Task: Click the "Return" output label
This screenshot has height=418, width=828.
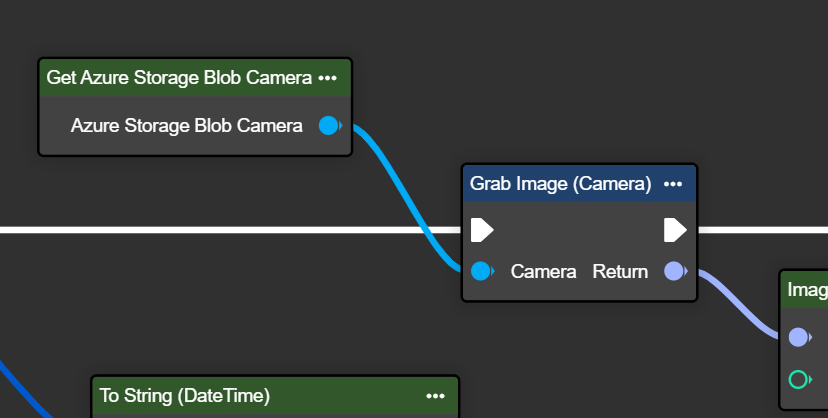Action: click(x=620, y=271)
